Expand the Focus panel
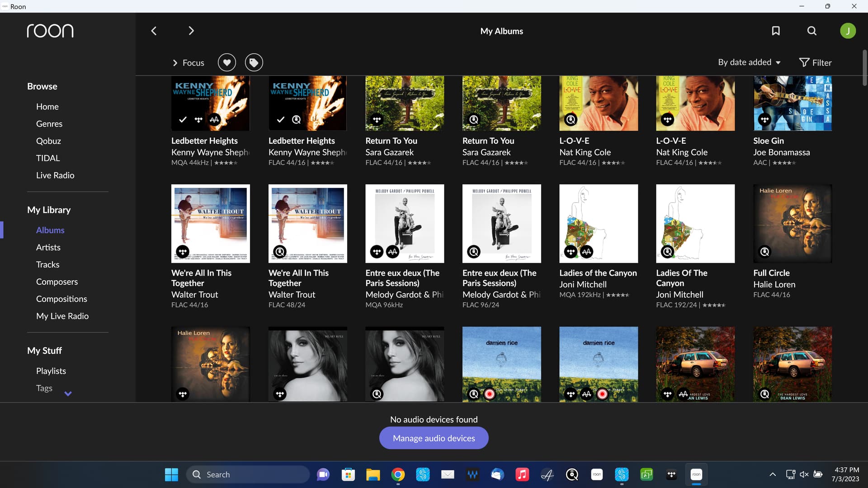The height and width of the screenshot is (488, 868). (x=188, y=63)
